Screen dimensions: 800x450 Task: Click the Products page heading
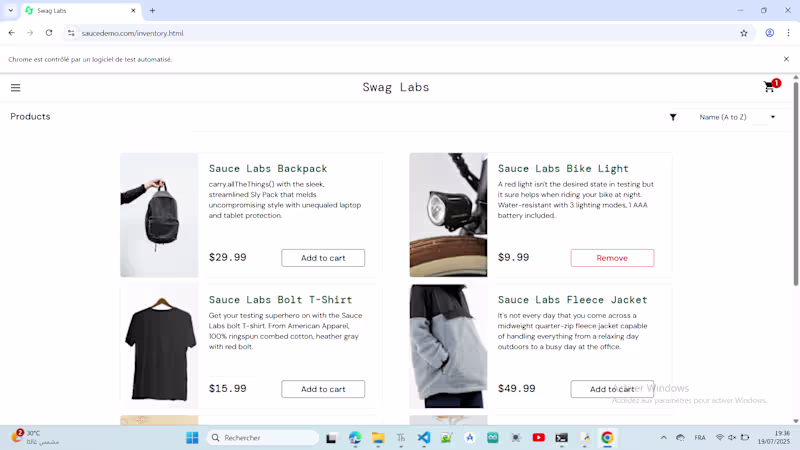click(x=30, y=116)
